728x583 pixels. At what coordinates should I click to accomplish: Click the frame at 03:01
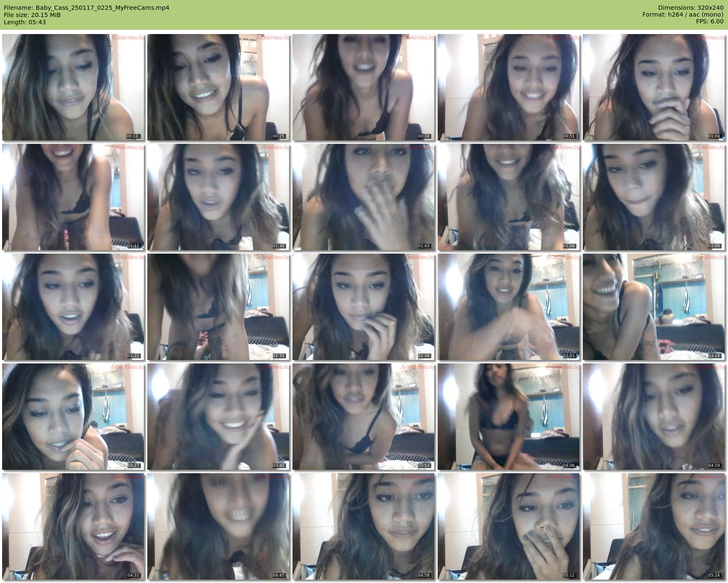(509, 307)
